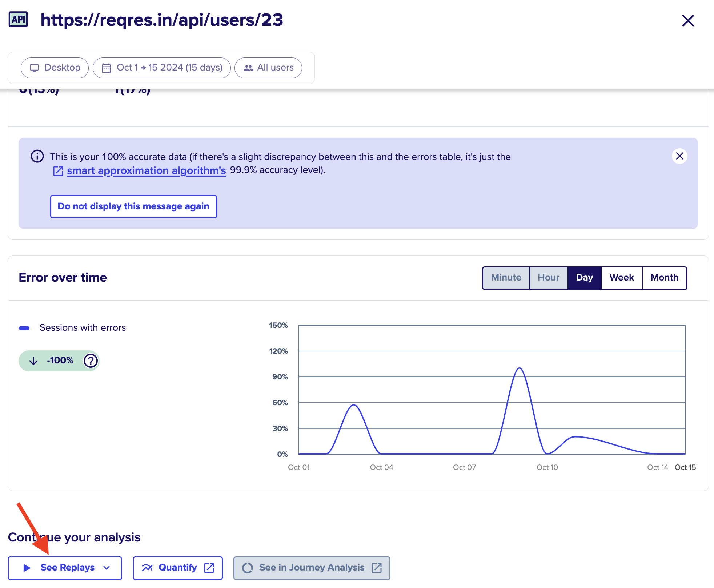
Task: Switch chart granularity to Hour
Action: point(549,278)
